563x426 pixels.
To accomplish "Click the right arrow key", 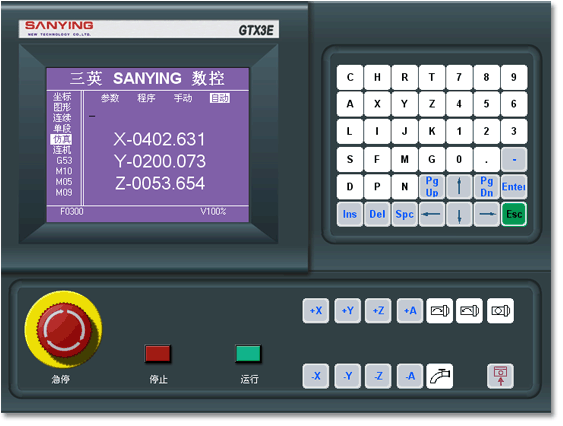I will (x=487, y=214).
